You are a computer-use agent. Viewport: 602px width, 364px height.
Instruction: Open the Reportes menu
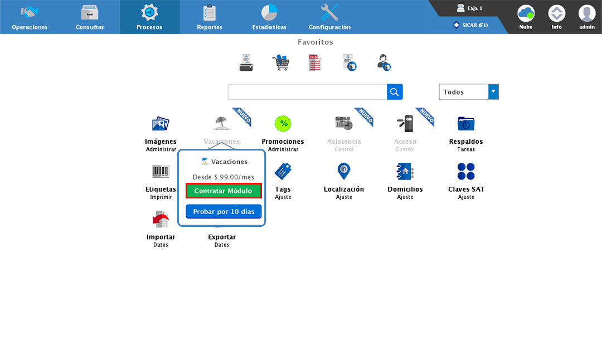click(210, 16)
